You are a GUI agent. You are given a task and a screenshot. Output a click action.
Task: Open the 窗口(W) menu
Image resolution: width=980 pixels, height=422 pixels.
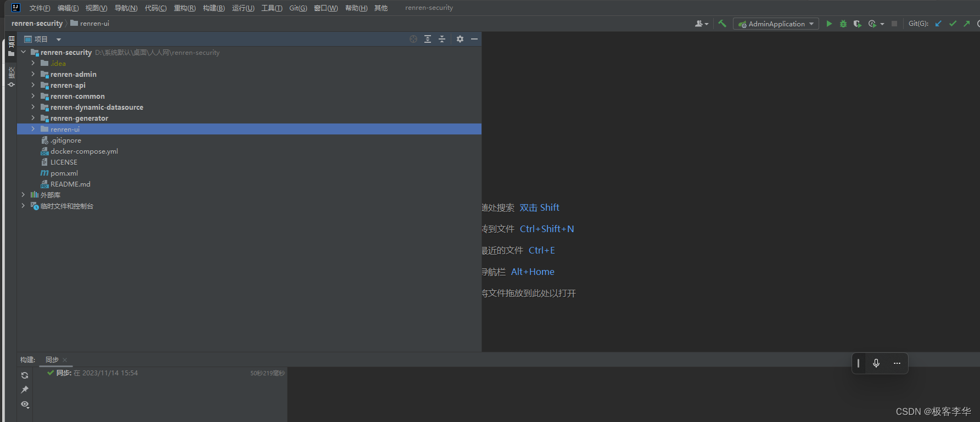[326, 8]
